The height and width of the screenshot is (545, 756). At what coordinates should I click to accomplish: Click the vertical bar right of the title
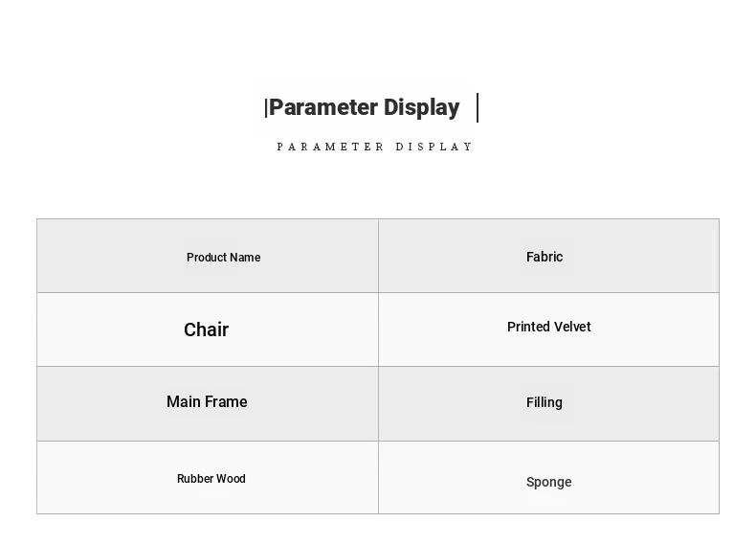[478, 107]
